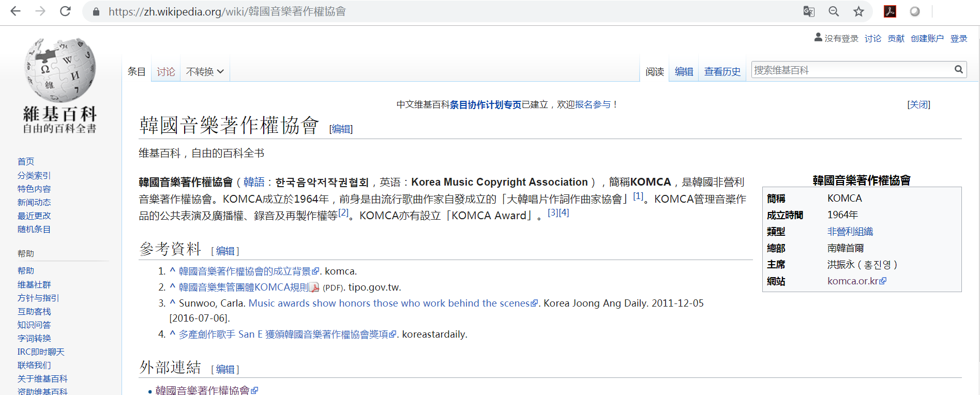This screenshot has height=395, width=980.
Task: Open 字词转换 in the sidebar
Action: (34, 338)
